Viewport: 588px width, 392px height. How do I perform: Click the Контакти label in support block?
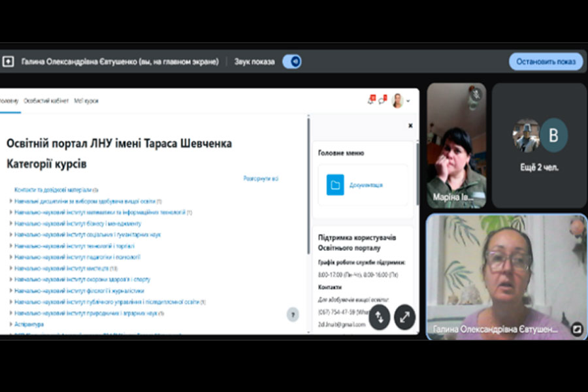click(x=330, y=287)
